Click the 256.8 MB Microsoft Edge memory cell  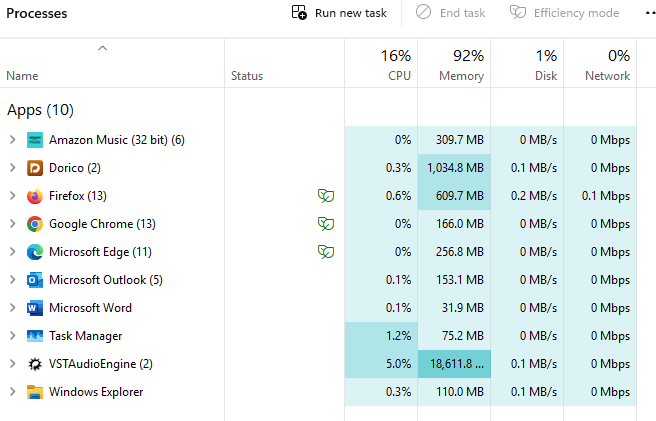pyautogui.click(x=454, y=252)
